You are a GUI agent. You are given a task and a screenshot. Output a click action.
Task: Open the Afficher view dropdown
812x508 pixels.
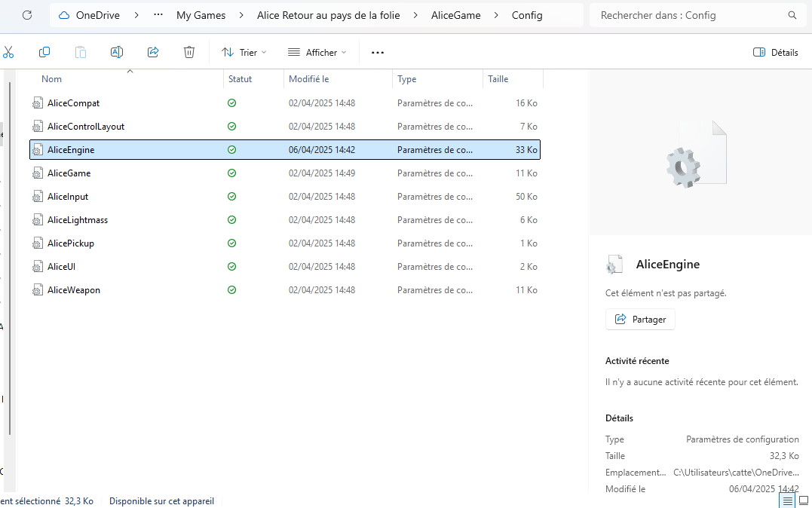point(317,52)
